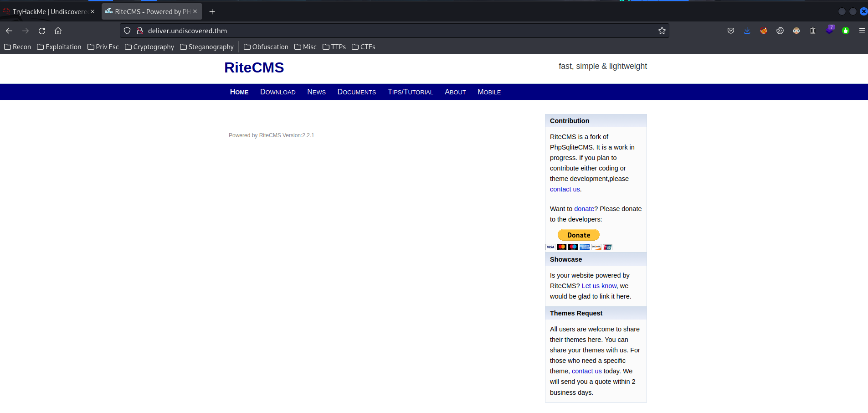Open the Pocket save icon

[731, 31]
